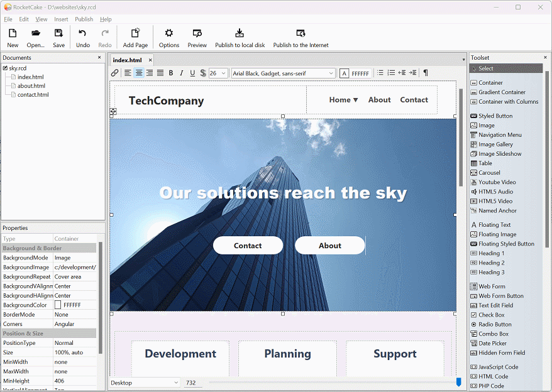Select the Youtube Video element
The height and width of the screenshot is (392, 552).
pyautogui.click(x=495, y=182)
